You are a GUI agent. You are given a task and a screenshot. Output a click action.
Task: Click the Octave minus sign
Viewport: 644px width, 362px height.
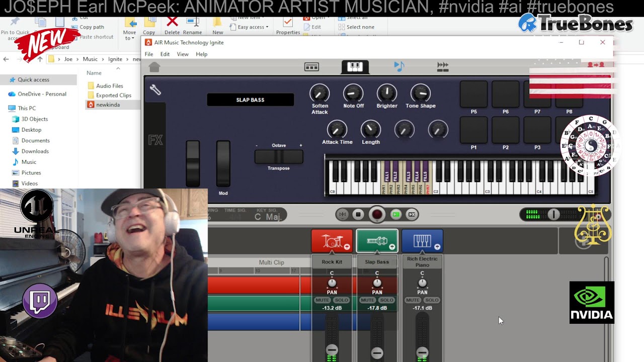(x=257, y=145)
